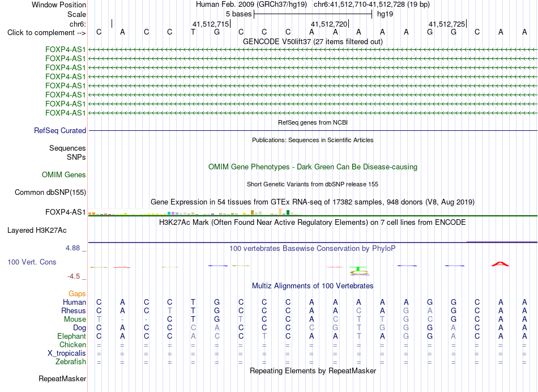Open the "OMIM Gene Phenotypes - Dark Green Can Be Disease-causing" title
Viewport: 538px width, 392px height.
tap(313, 167)
